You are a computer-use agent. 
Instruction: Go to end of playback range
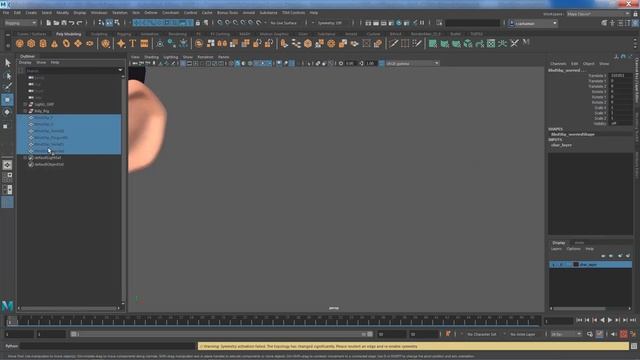click(633, 320)
